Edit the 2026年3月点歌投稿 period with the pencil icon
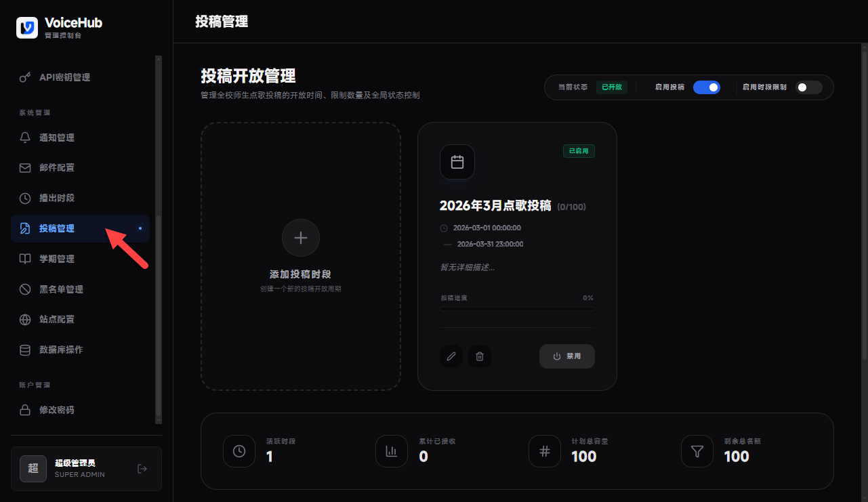868x502 pixels. pos(451,356)
